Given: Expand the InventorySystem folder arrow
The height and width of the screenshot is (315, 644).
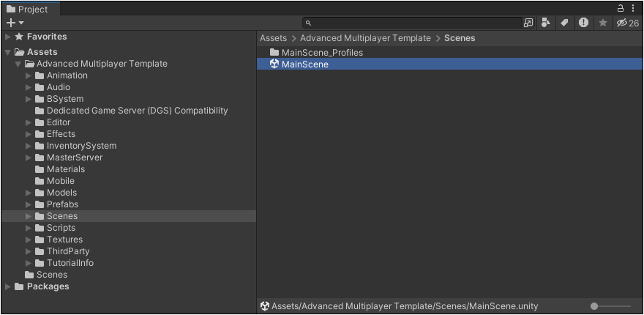Looking at the screenshot, I should pos(29,146).
